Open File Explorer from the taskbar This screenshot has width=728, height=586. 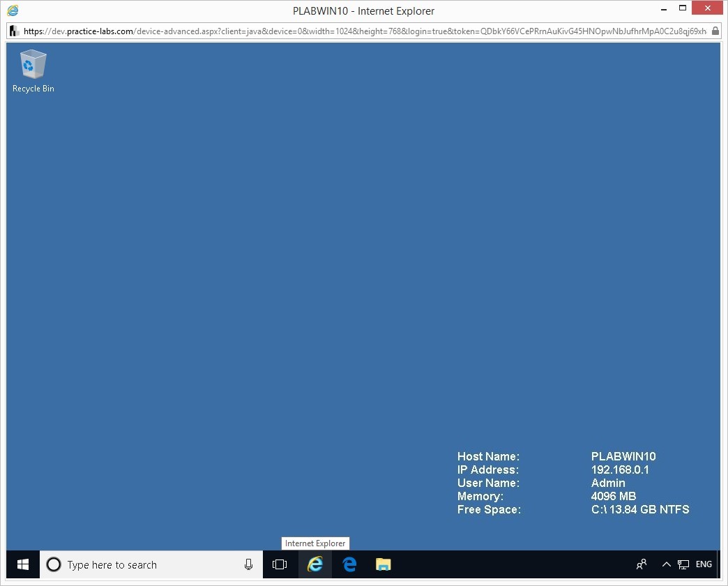coord(383,564)
